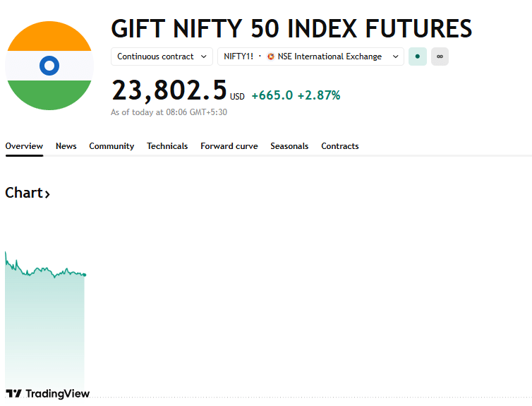This screenshot has width=532, height=406.
Task: Click the NSE exchange logo icon
Action: [271, 56]
